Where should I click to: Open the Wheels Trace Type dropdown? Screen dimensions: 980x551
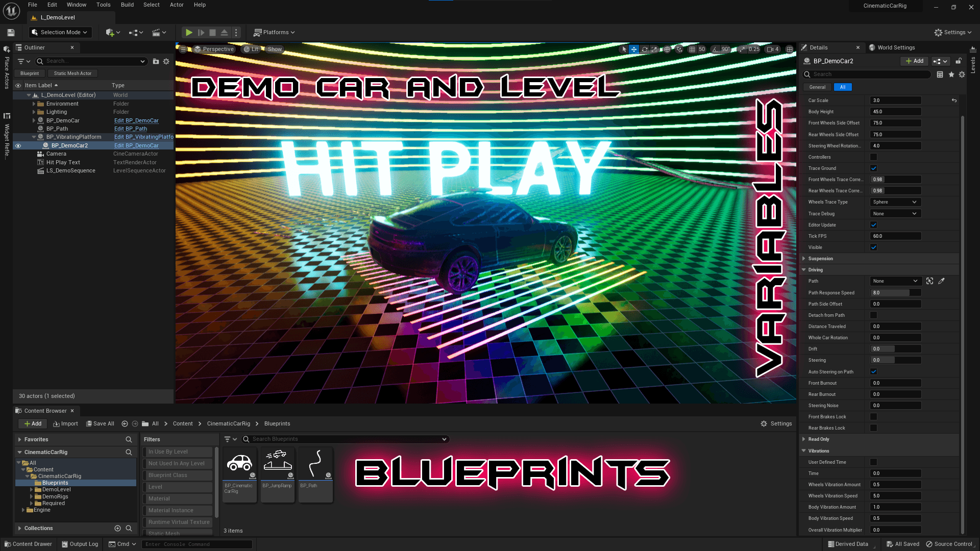pos(895,202)
